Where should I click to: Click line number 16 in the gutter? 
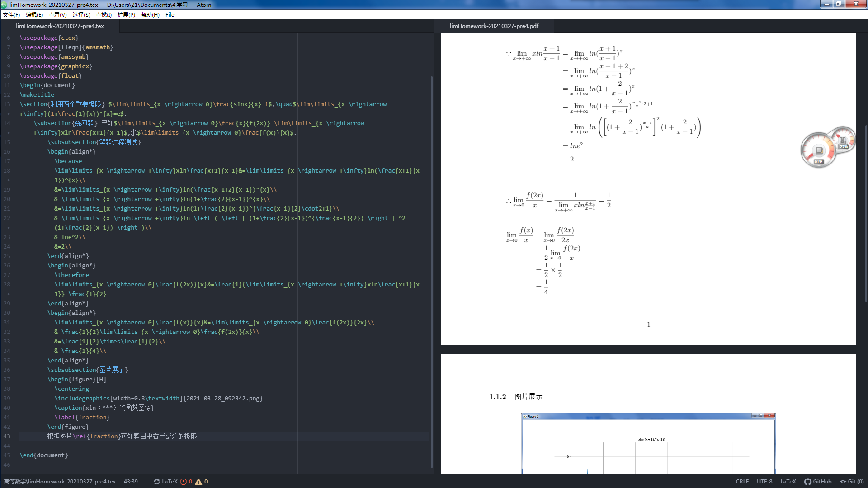coord(7,152)
